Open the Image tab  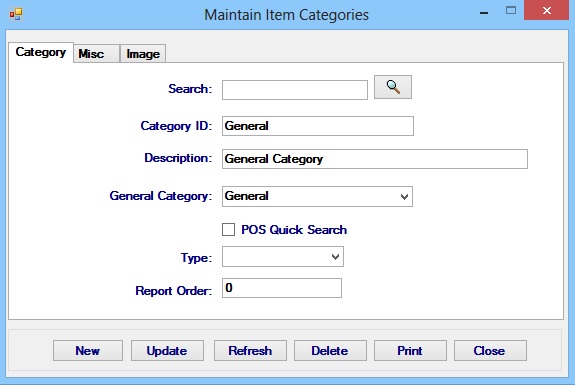pos(143,54)
